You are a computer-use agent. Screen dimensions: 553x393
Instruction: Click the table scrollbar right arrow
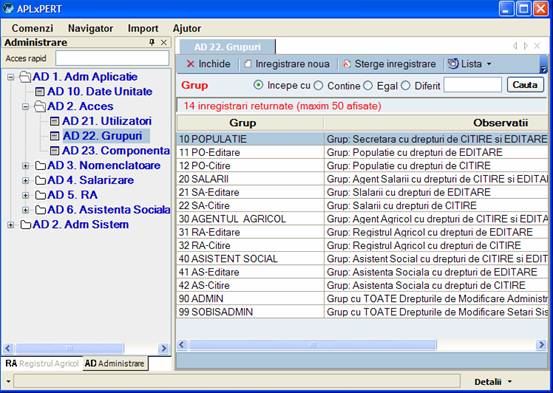click(541, 345)
